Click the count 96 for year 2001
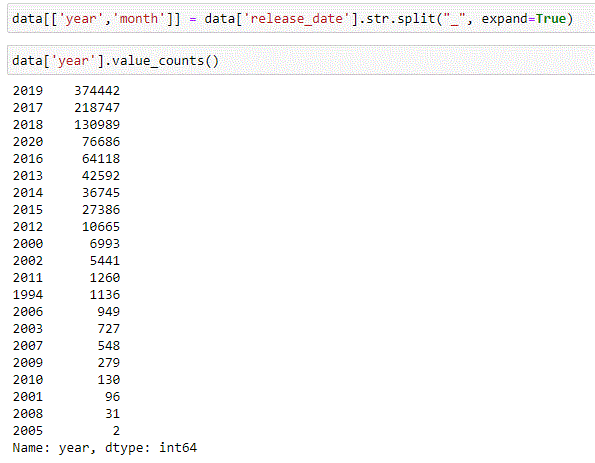 112,397
